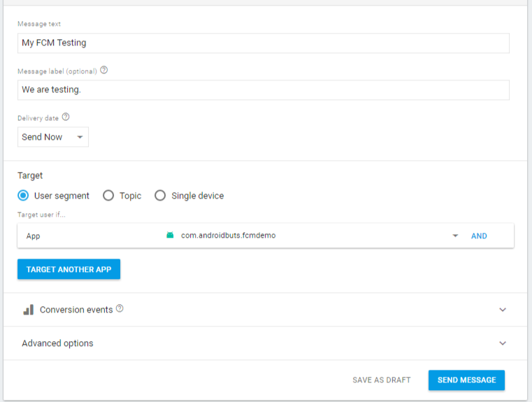Select the Single device radio button
The image size is (532, 402).
pos(160,196)
